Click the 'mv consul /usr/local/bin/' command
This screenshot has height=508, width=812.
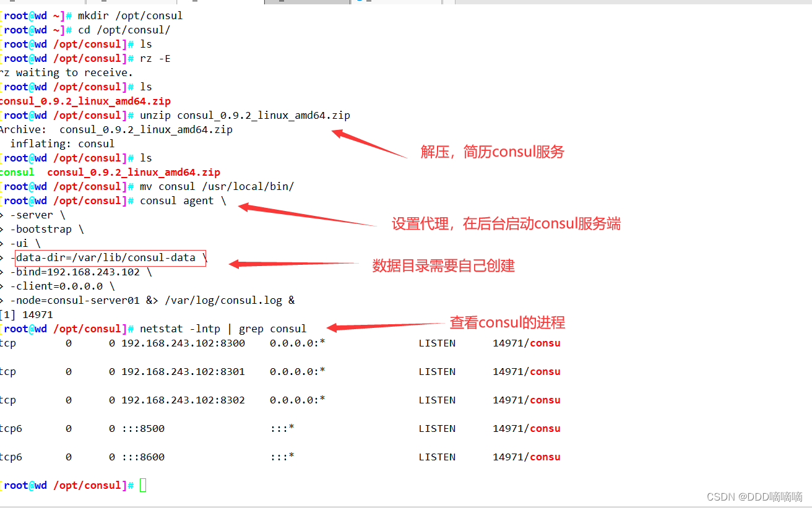(x=217, y=186)
